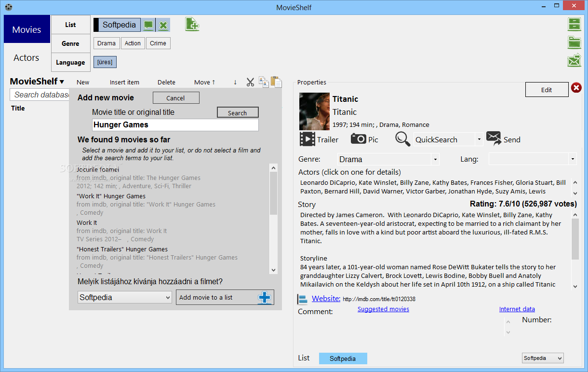Click the search results scrollbar down arrow

click(274, 270)
